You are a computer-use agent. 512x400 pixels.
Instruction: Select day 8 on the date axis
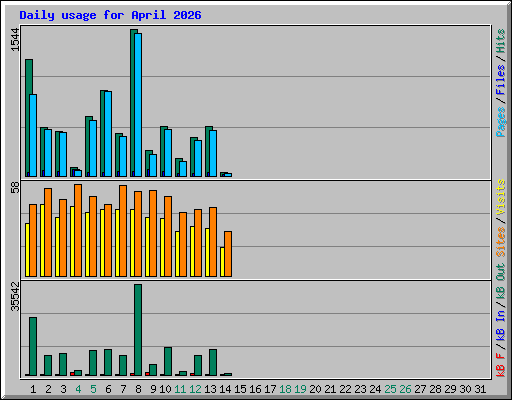coord(138,389)
